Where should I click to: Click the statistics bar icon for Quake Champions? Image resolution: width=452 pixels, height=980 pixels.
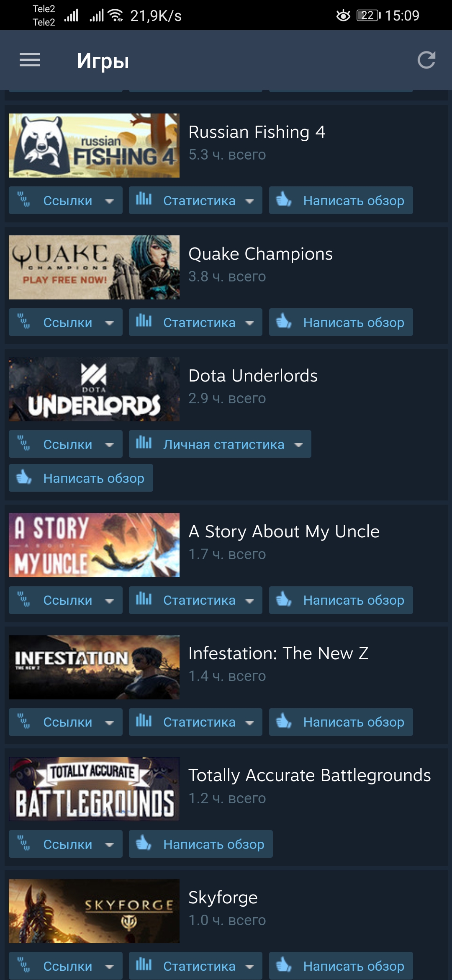coord(144,321)
